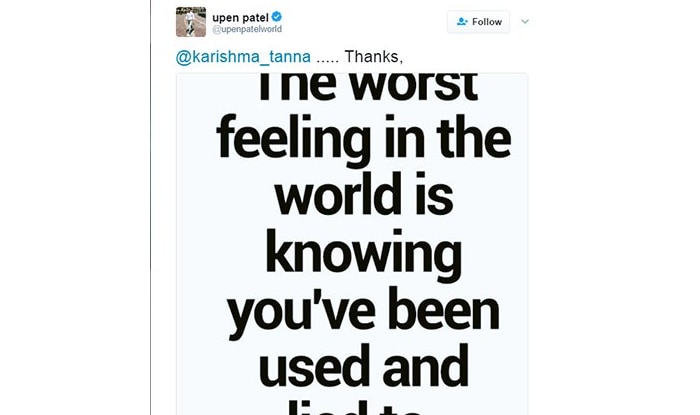Click the cropped 'The worst' heading in image
Screen dimensions: 700x415
coord(368,87)
